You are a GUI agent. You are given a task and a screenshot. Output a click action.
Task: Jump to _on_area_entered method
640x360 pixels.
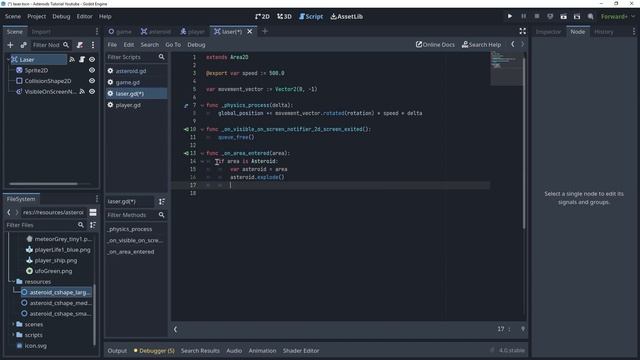(x=131, y=252)
